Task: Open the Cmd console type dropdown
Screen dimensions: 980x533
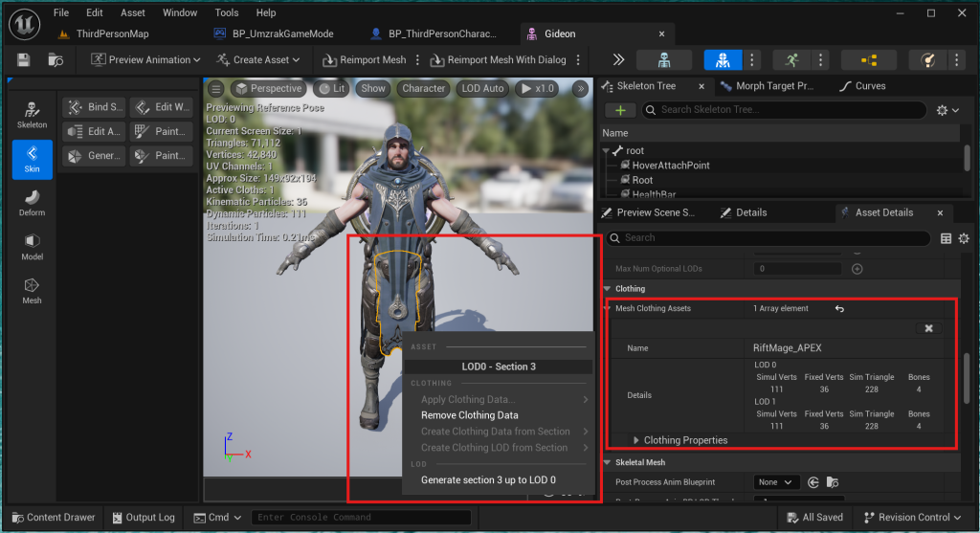Action: click(x=217, y=518)
